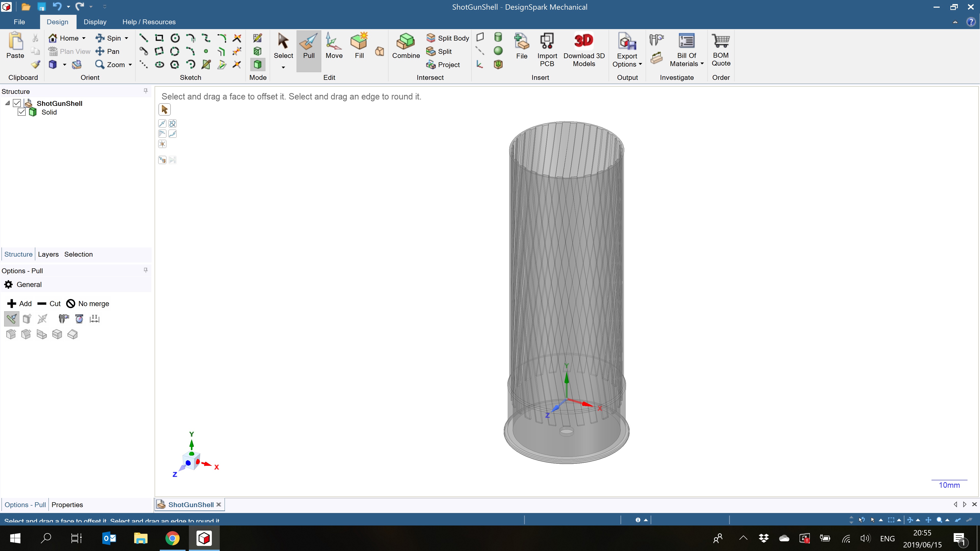Open the File menu
Viewport: 980px width, 551px height.
tap(19, 22)
